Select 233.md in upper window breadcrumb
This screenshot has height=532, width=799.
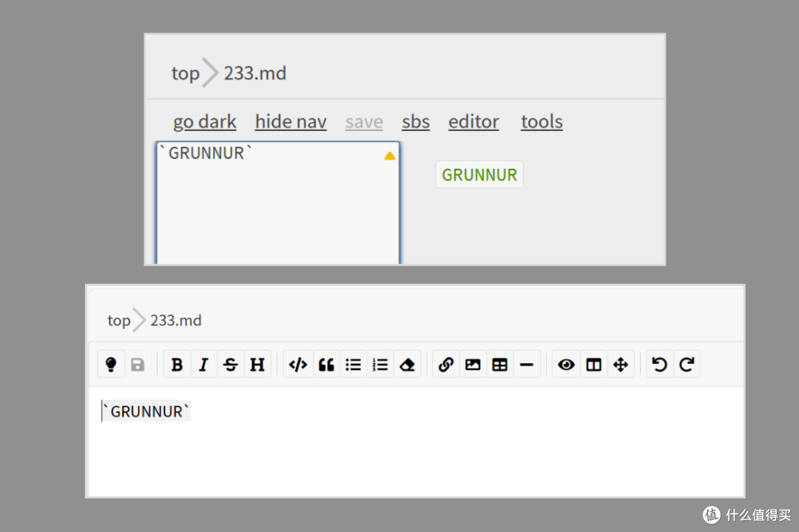coord(254,73)
